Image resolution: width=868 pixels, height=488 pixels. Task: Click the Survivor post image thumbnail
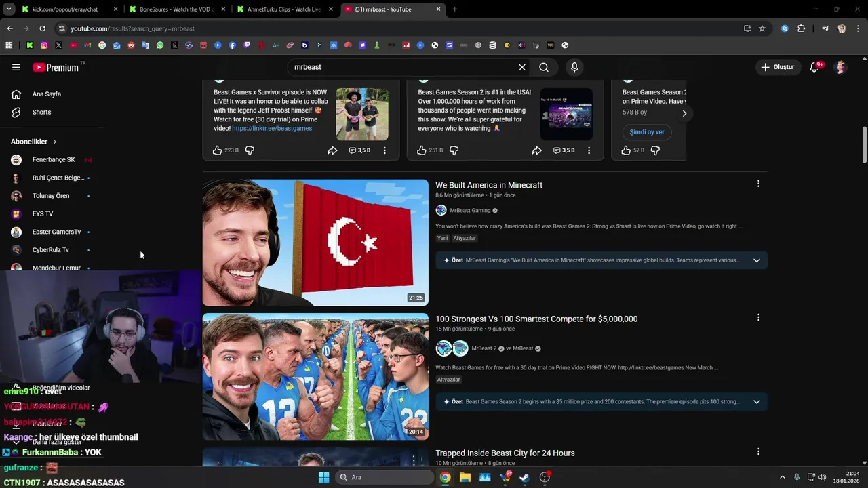(x=362, y=114)
